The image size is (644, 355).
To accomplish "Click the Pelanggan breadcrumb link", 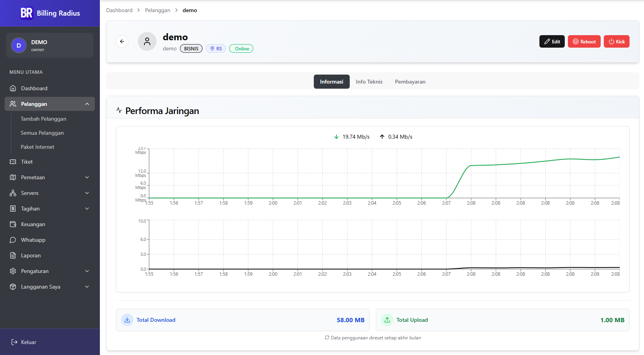I will click(x=158, y=10).
